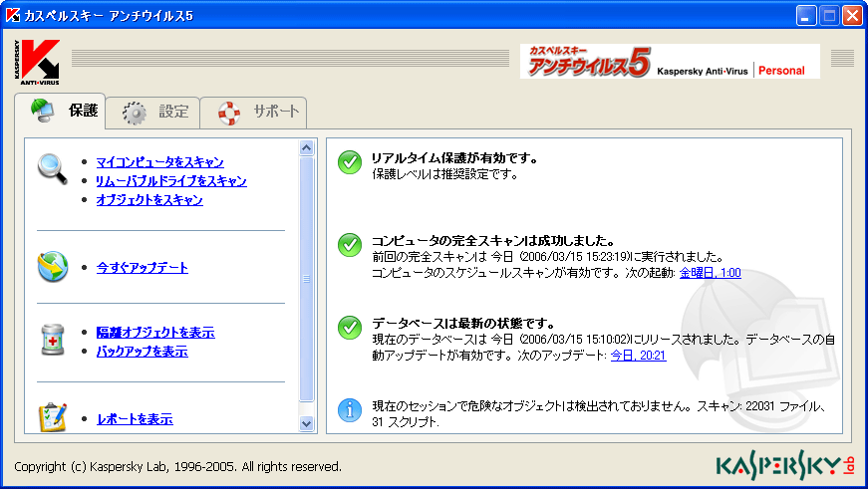
Task: Open 隔離オブジェクトを表示 link
Action: [155, 333]
